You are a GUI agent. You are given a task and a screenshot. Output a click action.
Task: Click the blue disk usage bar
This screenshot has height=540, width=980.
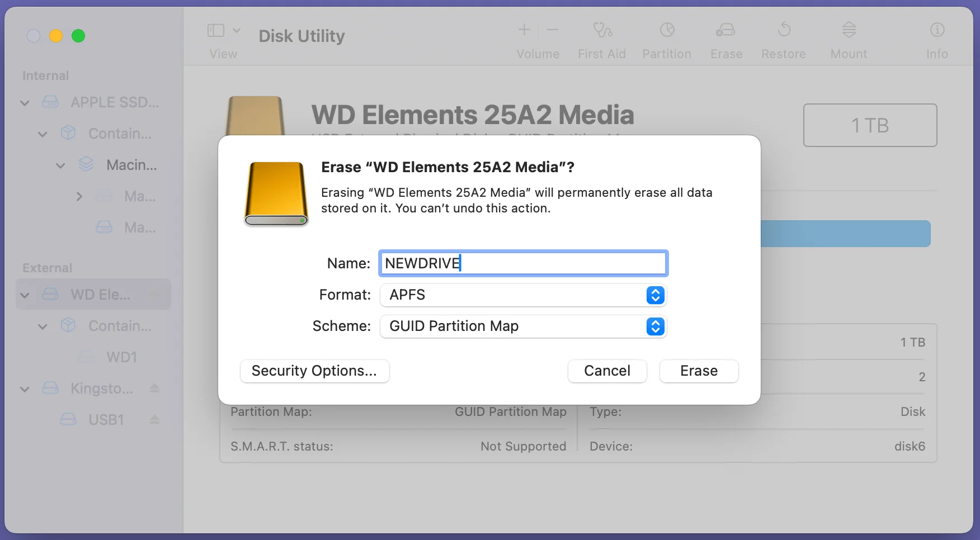click(845, 234)
